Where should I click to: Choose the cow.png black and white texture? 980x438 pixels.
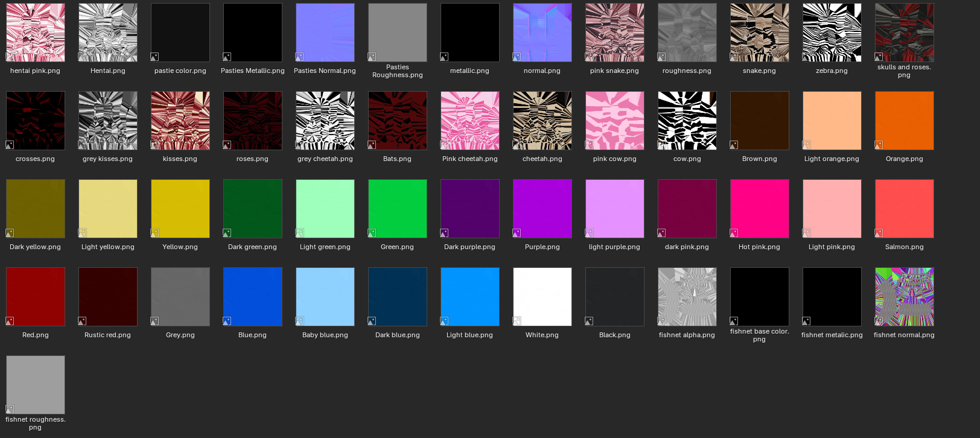pos(687,121)
